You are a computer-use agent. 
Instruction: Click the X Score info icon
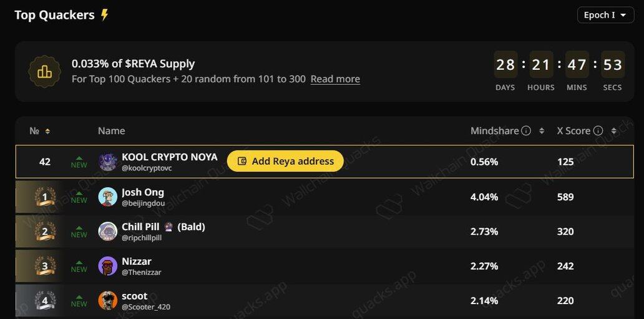click(598, 131)
